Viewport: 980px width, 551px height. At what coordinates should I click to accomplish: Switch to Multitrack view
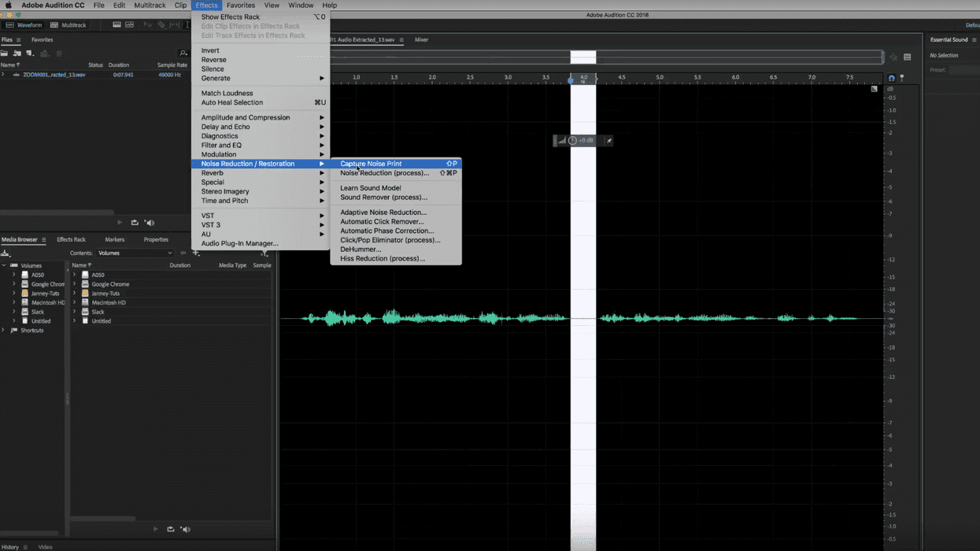[68, 25]
